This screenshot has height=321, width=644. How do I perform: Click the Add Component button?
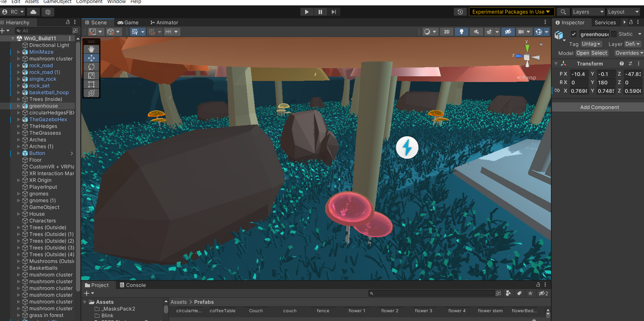(599, 107)
